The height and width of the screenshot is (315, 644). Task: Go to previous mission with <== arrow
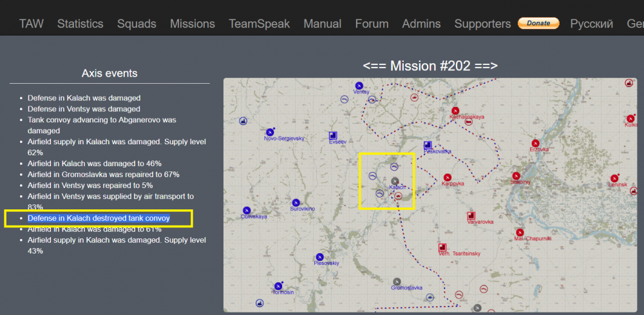375,66
